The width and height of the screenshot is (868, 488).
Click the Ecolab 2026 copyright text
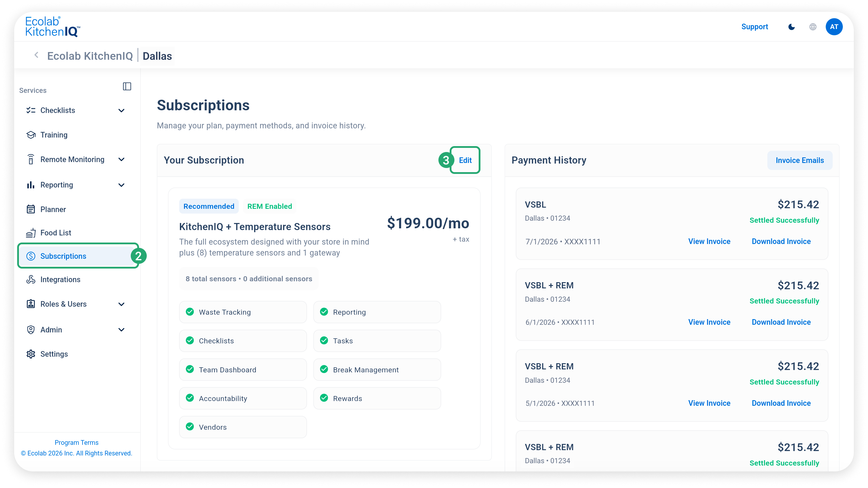pyautogui.click(x=77, y=453)
